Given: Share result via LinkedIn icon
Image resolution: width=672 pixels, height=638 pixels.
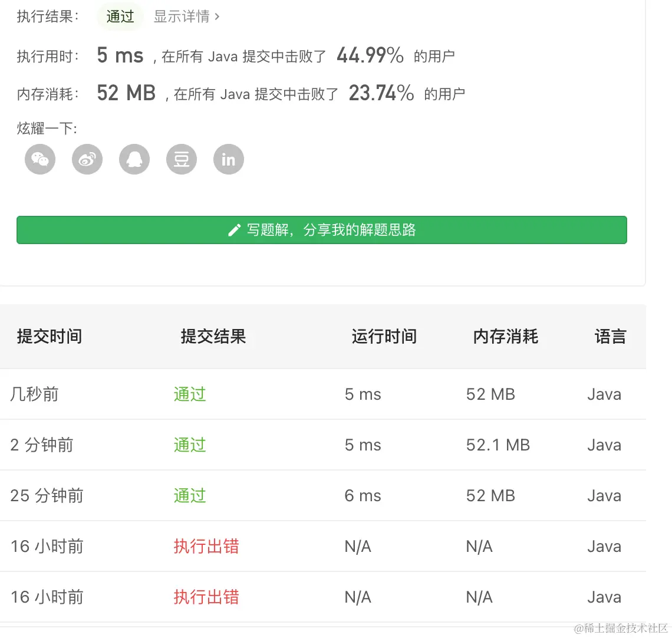Looking at the screenshot, I should tap(228, 159).
